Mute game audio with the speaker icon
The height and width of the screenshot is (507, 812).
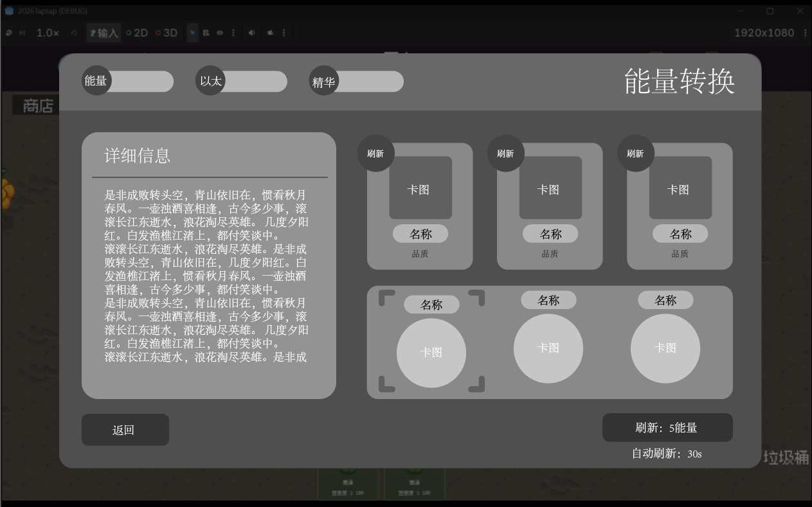click(252, 33)
